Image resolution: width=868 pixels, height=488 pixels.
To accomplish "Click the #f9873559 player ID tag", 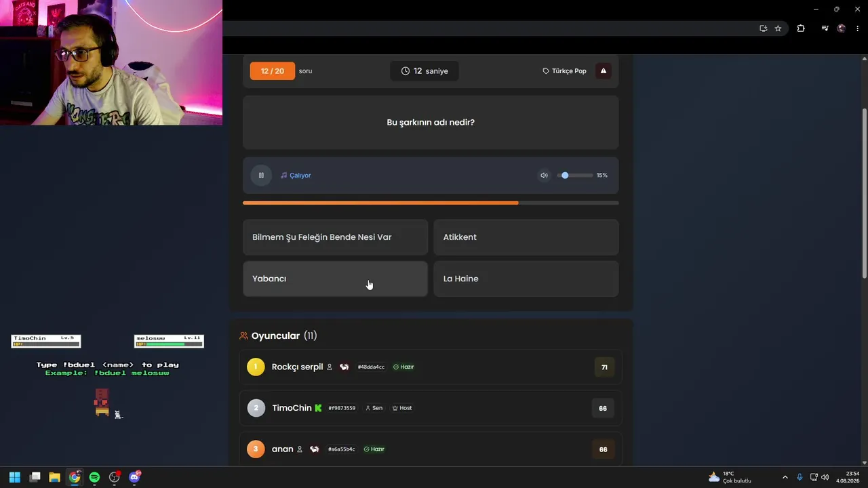I will pos(342,408).
